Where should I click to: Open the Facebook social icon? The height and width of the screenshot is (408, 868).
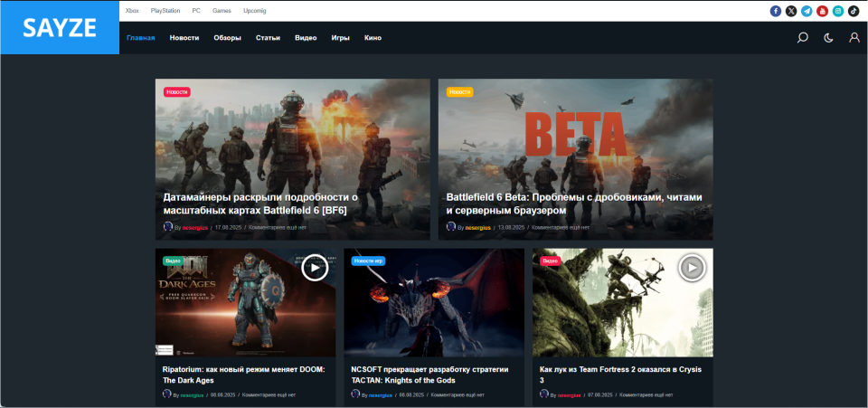click(x=776, y=11)
